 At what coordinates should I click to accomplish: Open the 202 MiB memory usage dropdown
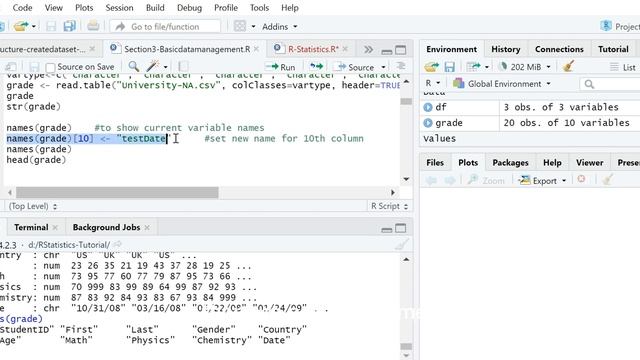[x=525, y=67]
